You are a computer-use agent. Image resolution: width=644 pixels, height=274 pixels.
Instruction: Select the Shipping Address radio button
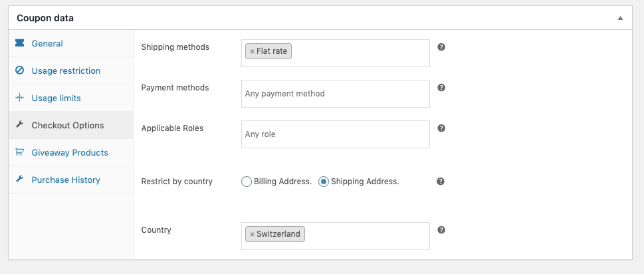[x=324, y=182]
